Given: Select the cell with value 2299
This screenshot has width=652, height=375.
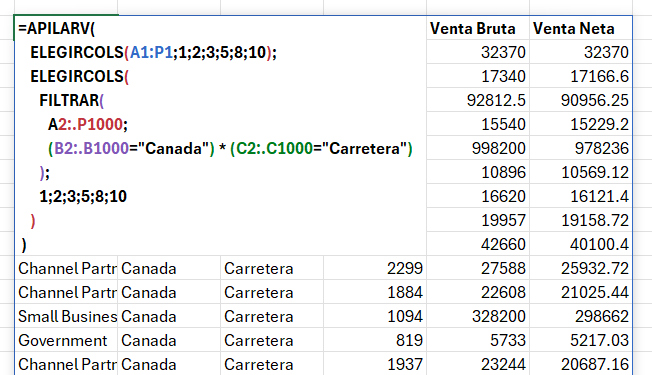Looking at the screenshot, I should point(375,268).
